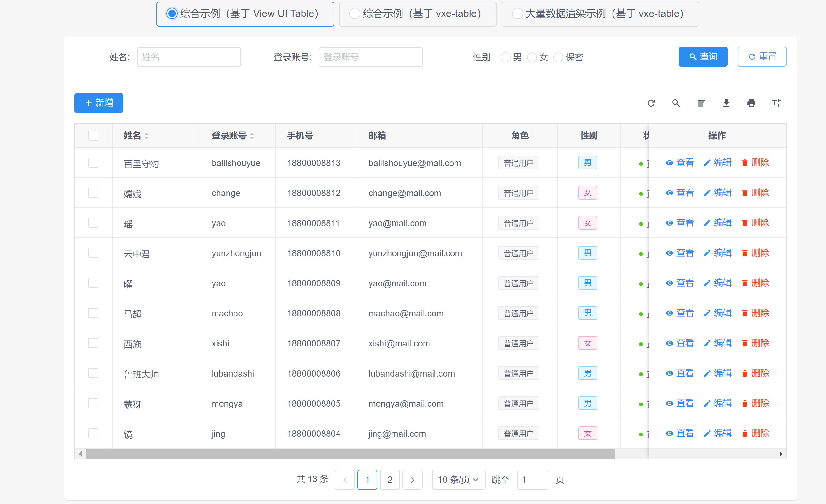This screenshot has height=504, width=826.
Task: Delete the 马超 row
Action: (x=755, y=313)
